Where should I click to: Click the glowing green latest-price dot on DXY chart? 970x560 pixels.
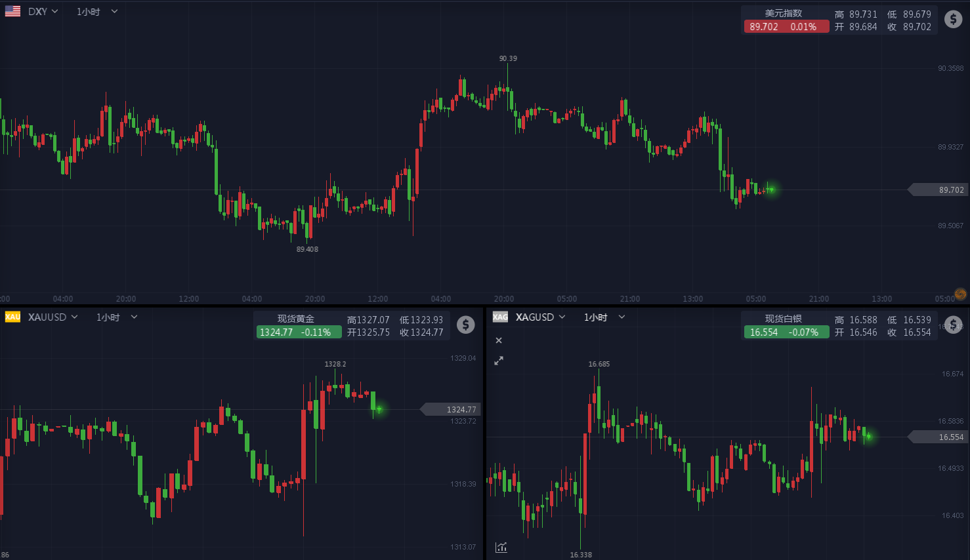(772, 190)
